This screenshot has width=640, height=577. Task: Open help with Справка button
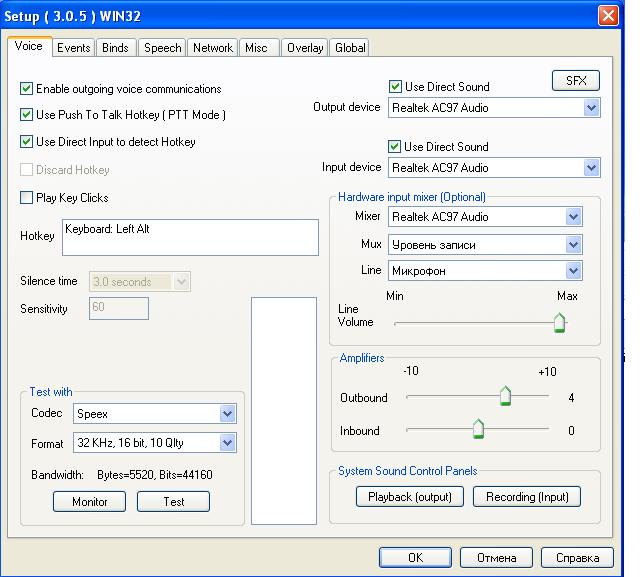coord(577,557)
